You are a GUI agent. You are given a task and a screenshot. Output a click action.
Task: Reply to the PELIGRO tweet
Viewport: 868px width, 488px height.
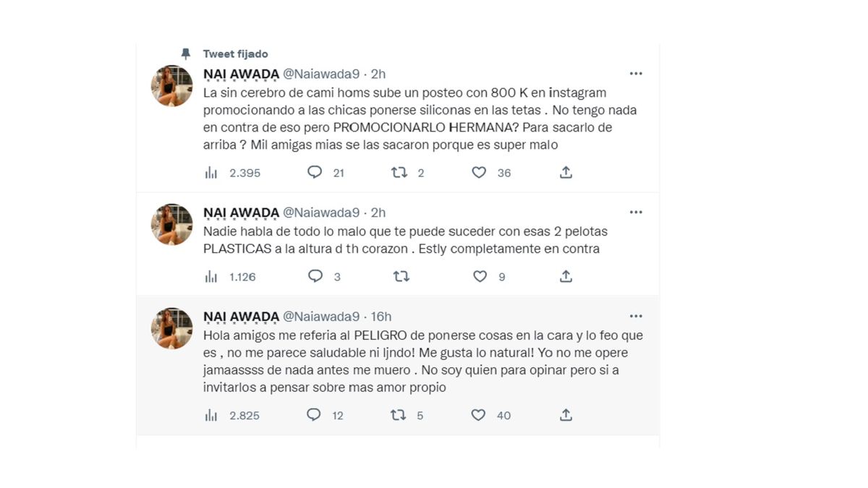[x=314, y=415]
